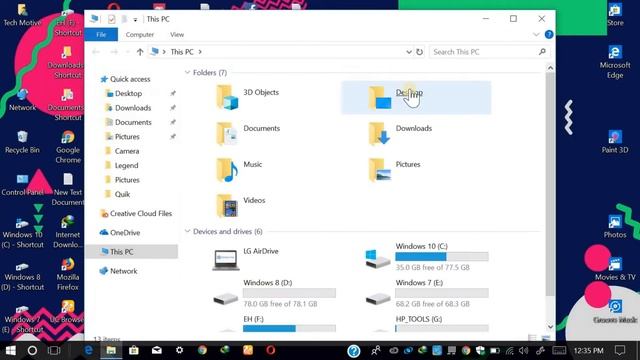Open Mozilla Firefox desktop shortcut
Screen dimensions: 640x360
[x=68, y=274]
